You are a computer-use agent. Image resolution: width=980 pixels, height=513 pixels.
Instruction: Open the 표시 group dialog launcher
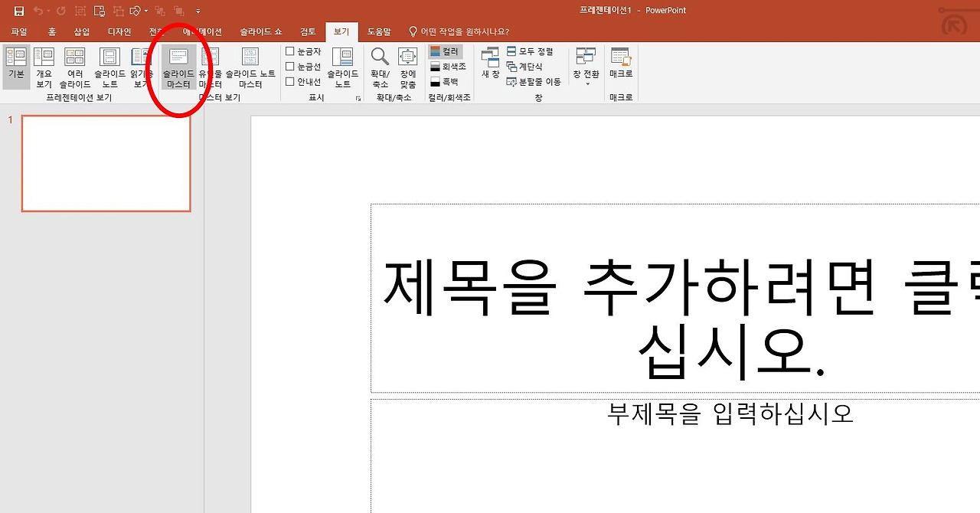358,99
